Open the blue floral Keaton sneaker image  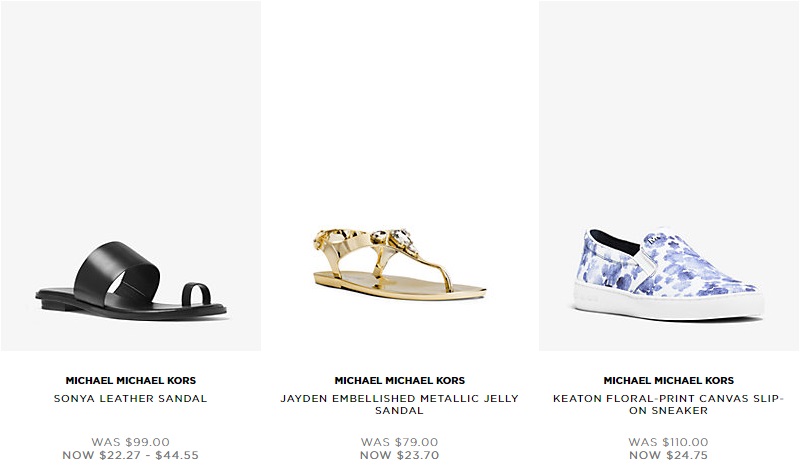coord(668,176)
